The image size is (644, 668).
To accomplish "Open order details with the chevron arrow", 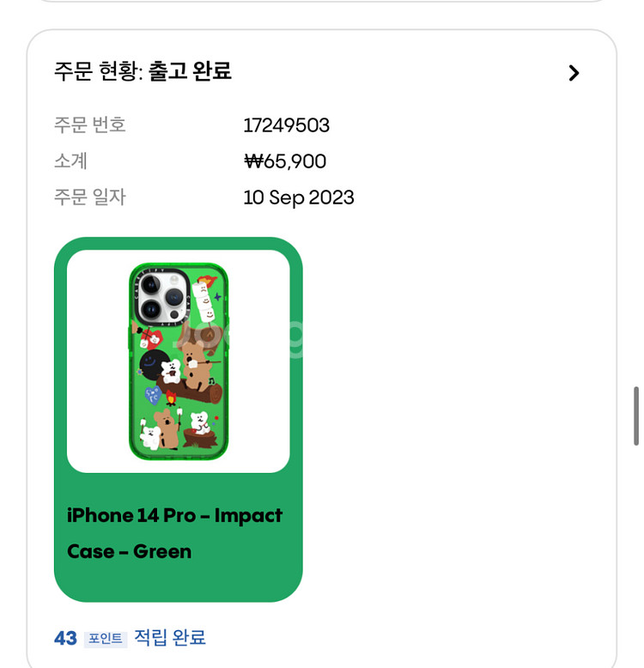I will click(574, 73).
